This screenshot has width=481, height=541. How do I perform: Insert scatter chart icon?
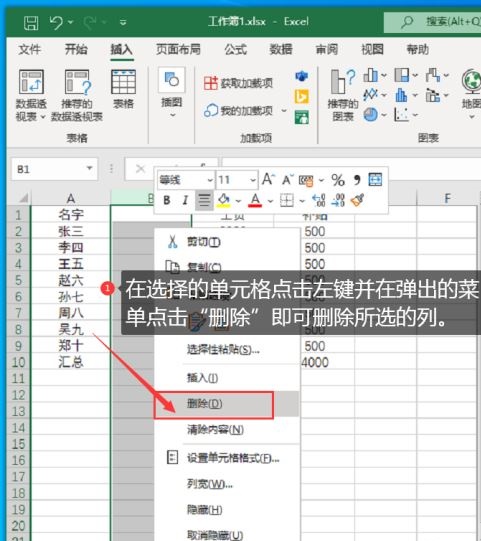401,115
